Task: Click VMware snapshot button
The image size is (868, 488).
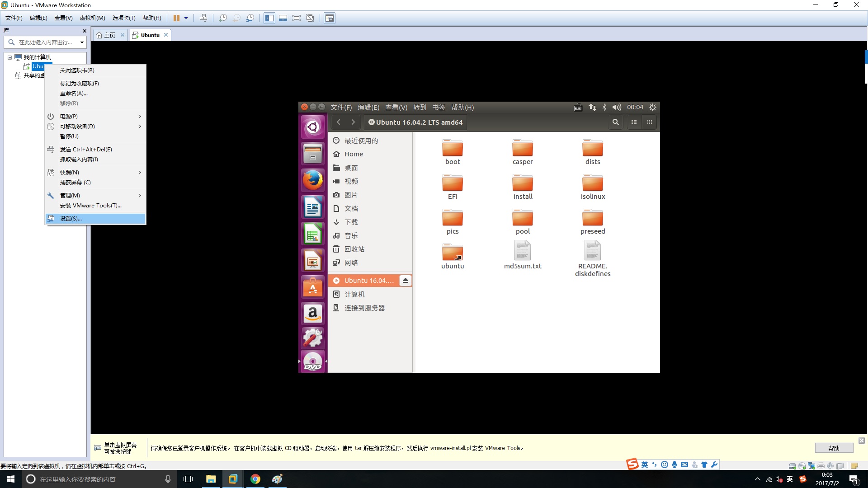Action: coord(223,18)
